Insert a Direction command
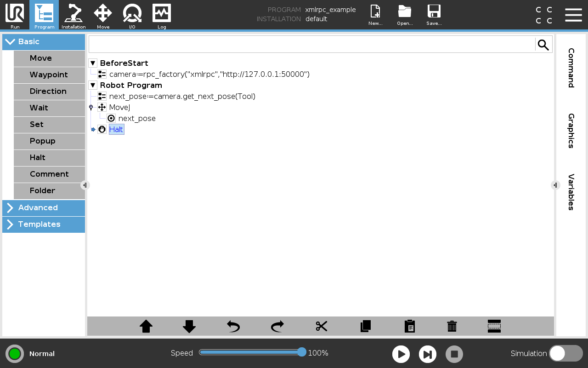 (49, 92)
